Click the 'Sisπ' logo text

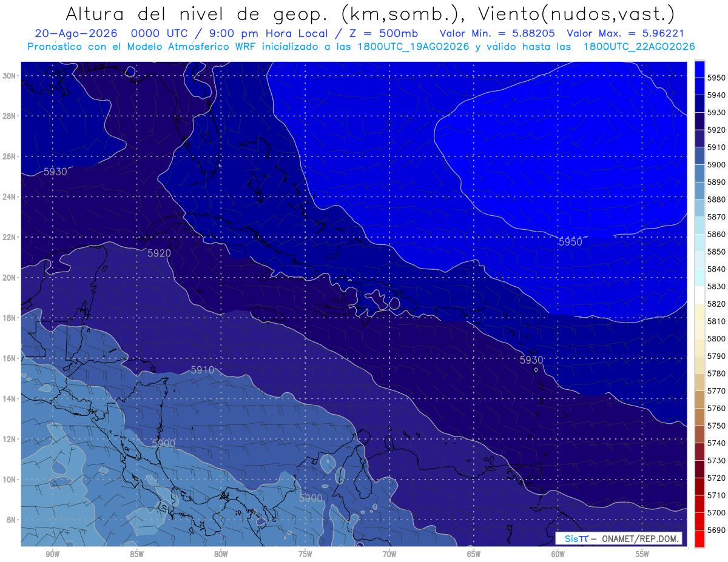click(x=576, y=539)
